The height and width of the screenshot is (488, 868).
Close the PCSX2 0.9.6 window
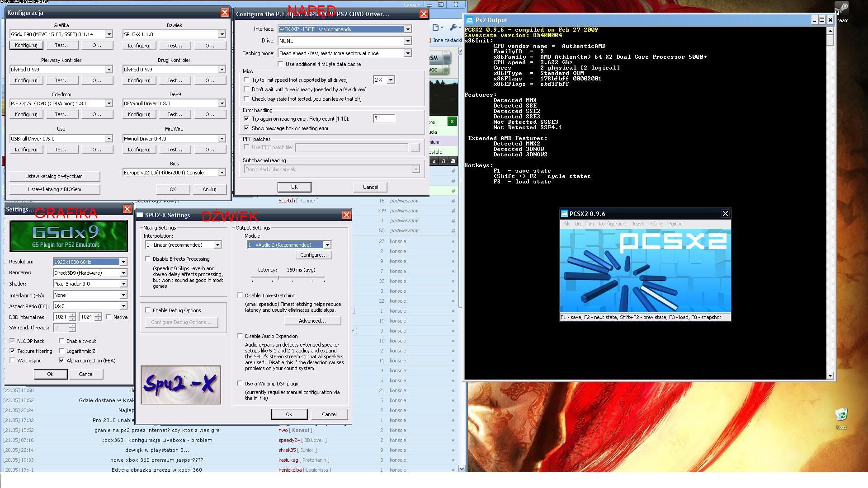tap(725, 214)
